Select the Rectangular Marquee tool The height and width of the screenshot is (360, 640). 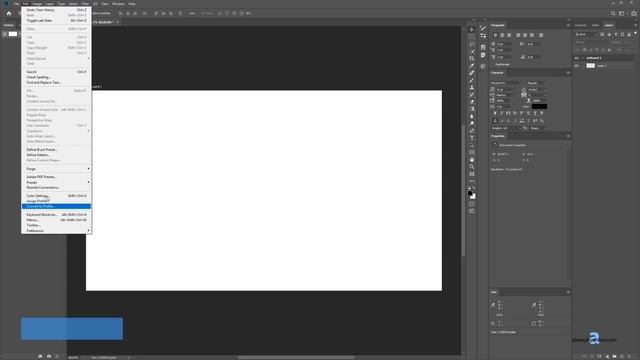[x=471, y=37]
